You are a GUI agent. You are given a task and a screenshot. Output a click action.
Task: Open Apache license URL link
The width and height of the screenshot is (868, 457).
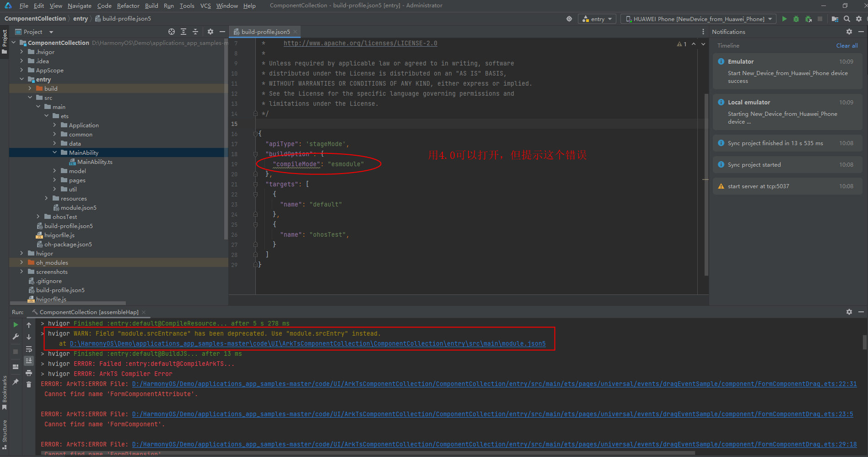pos(360,43)
